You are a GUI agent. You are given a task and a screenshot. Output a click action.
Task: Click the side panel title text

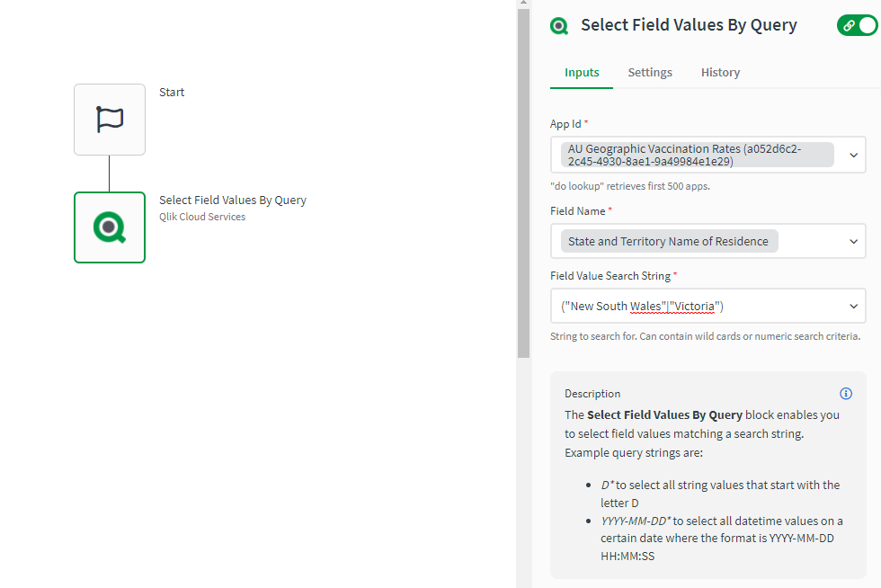coord(689,25)
